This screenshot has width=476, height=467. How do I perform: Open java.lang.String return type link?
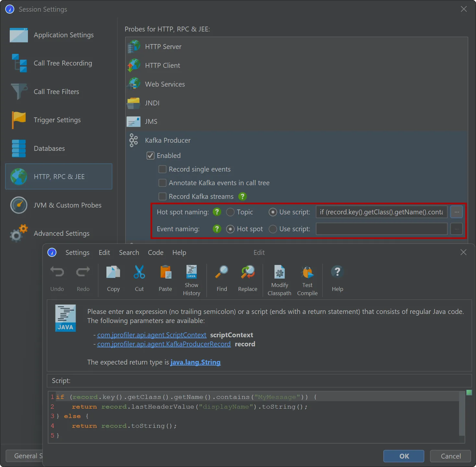coord(195,362)
